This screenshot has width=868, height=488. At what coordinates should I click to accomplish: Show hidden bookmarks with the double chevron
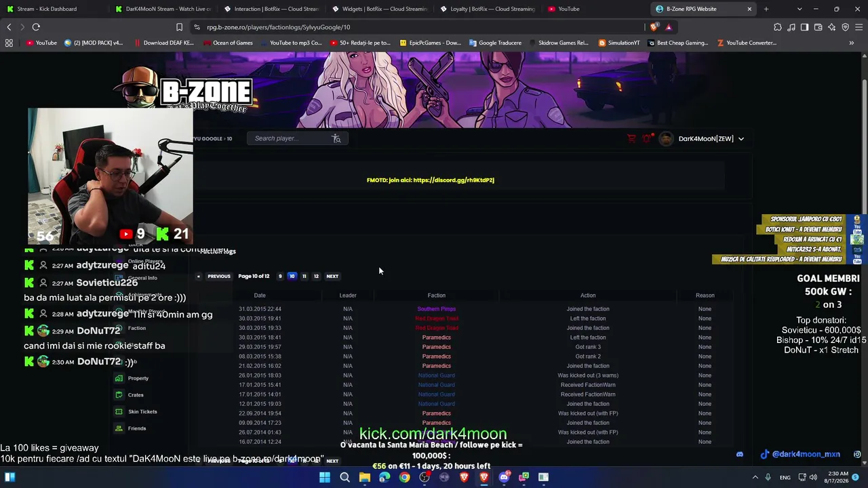pyautogui.click(x=852, y=43)
